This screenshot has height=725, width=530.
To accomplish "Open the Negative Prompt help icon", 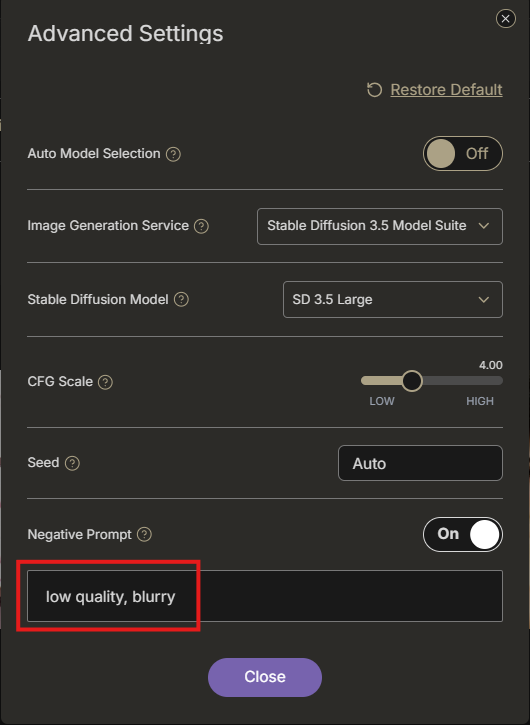I will point(144,535).
